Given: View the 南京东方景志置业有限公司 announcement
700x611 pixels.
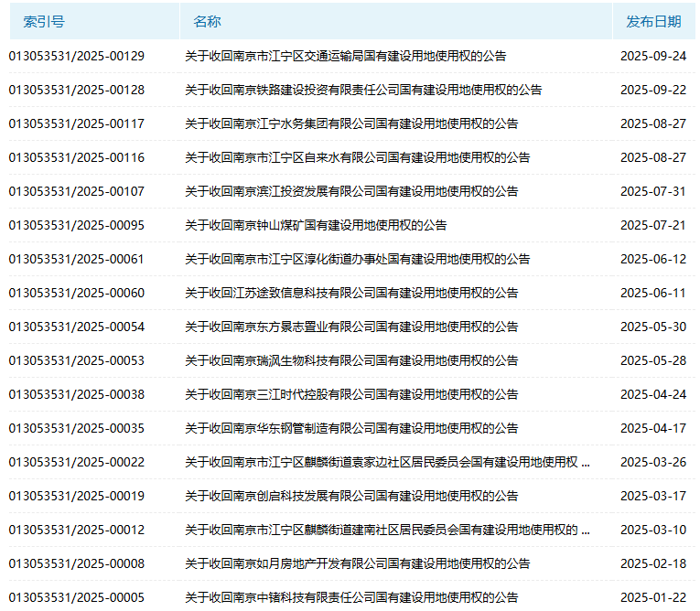Looking at the screenshot, I should [351, 327].
